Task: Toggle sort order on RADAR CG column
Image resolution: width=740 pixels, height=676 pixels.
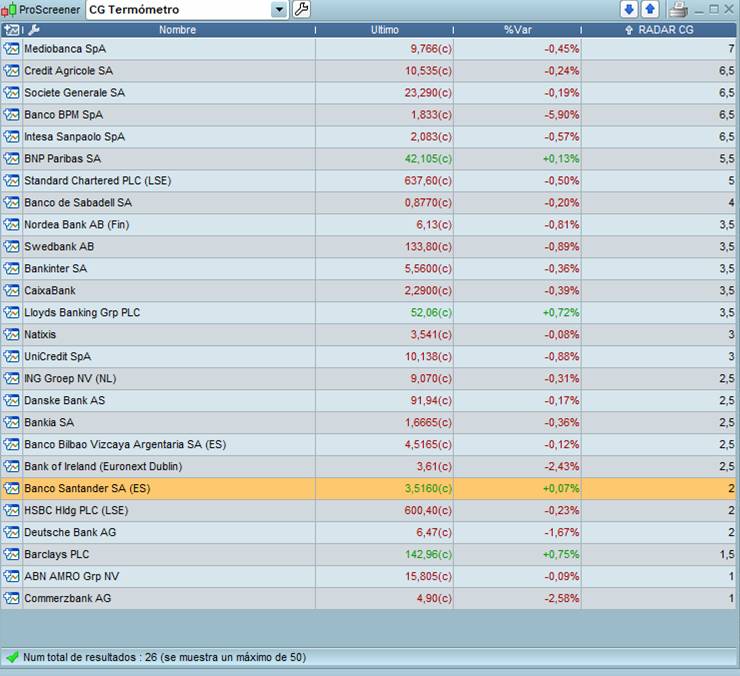Action: [x=660, y=30]
